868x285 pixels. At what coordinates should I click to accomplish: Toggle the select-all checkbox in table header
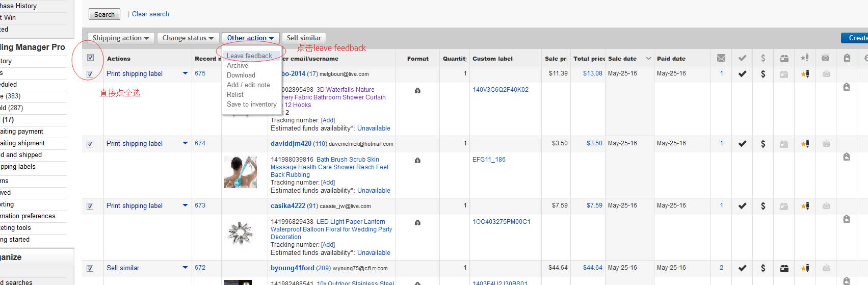pyautogui.click(x=90, y=58)
